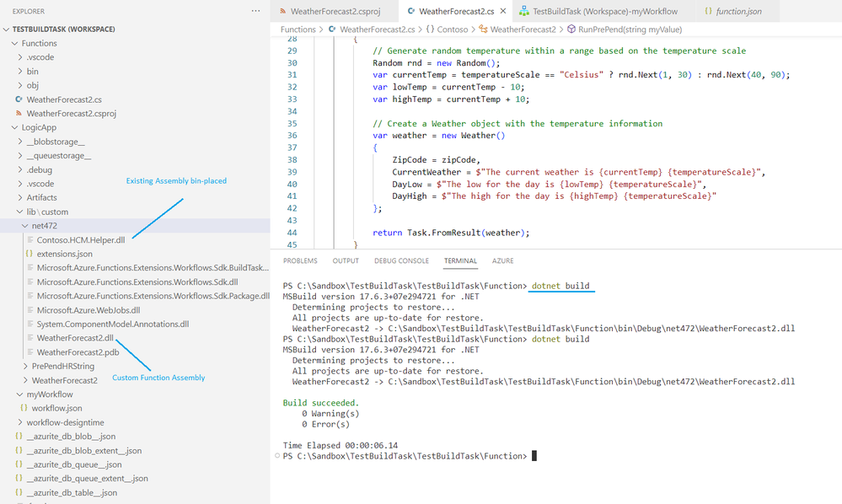
Task: Open the Explorer more actions ellipsis
Action: pyautogui.click(x=255, y=11)
